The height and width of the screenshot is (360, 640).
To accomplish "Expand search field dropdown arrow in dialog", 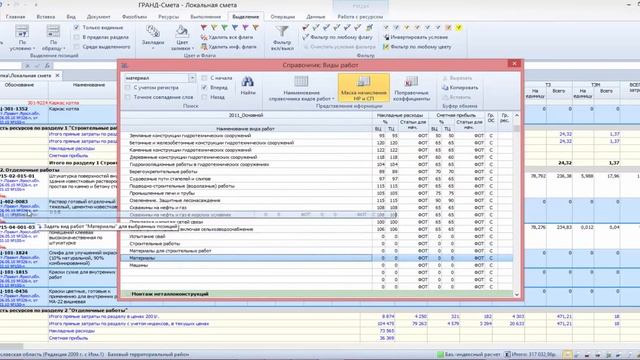I will point(192,78).
